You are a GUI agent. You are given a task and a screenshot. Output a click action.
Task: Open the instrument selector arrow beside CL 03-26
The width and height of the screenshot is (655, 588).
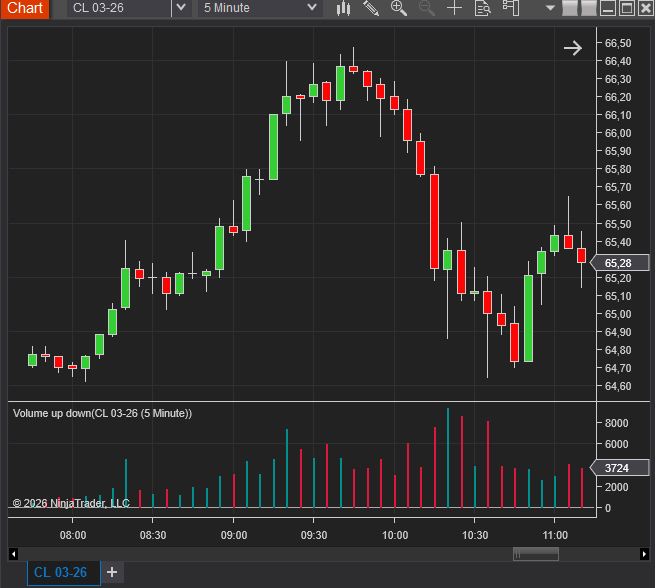click(181, 8)
